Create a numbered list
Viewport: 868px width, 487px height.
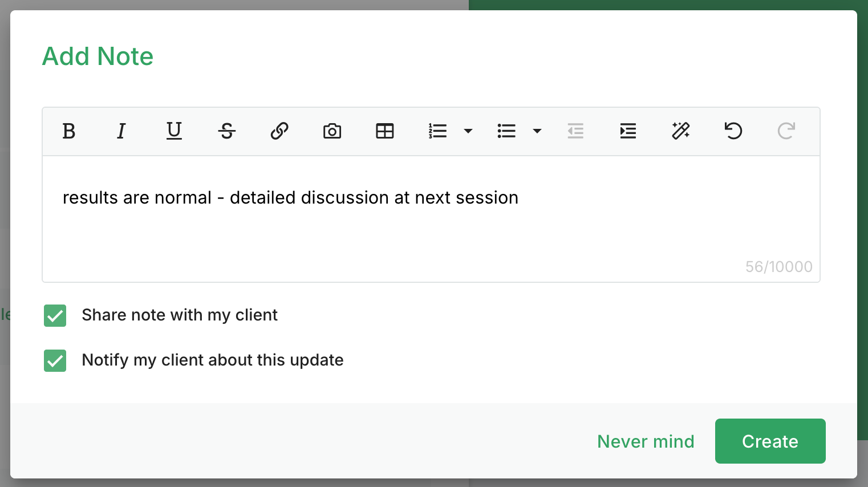click(437, 131)
